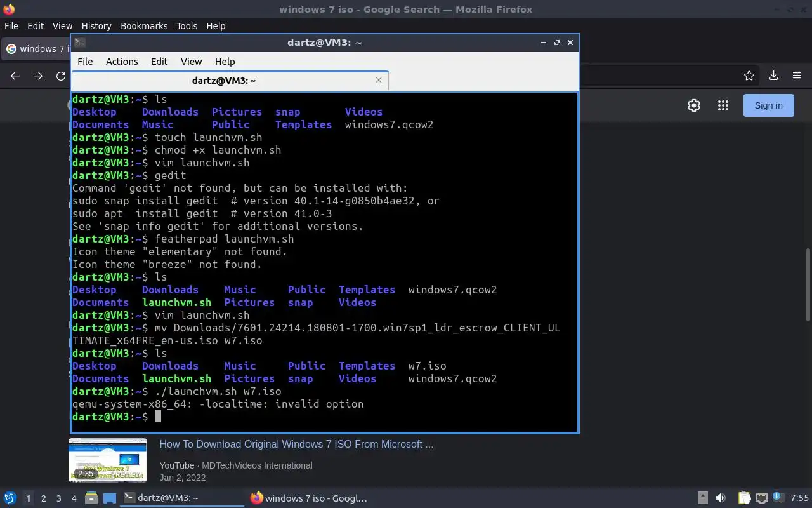This screenshot has height=508, width=812.
Task: Click 'w7.iso' in the last ls output
Action: pos(427,366)
